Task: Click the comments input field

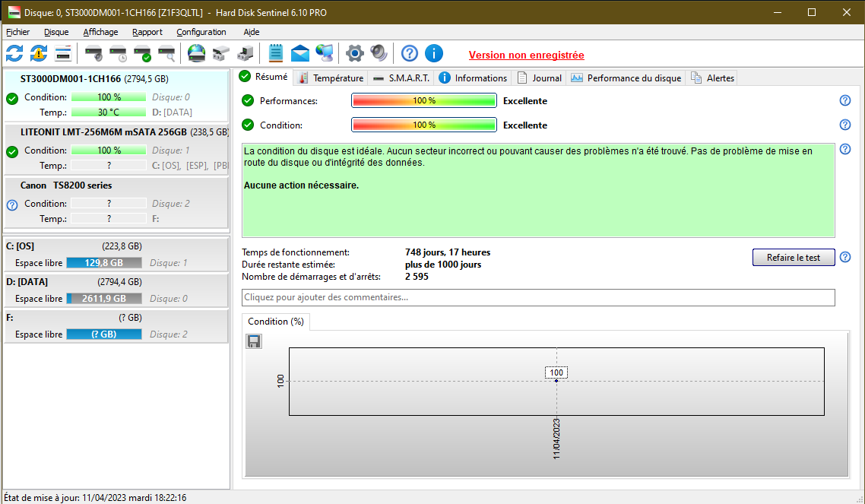Action: point(538,297)
